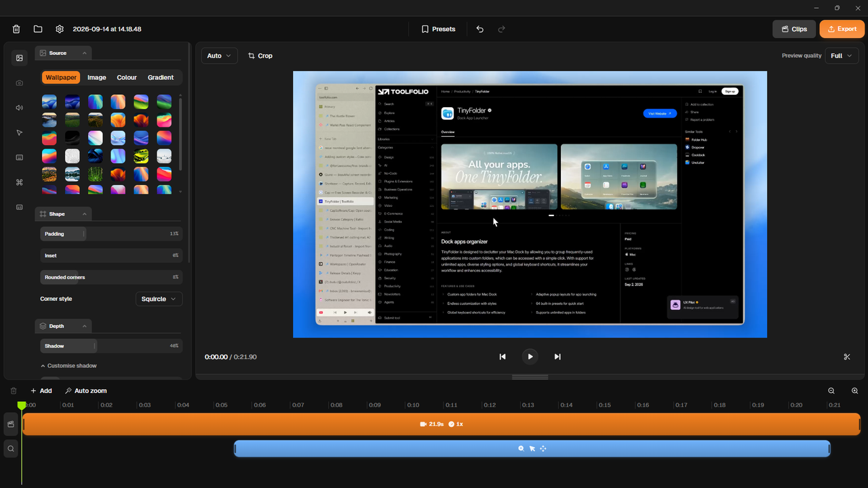Click Add in the timeline toolbar
This screenshot has width=868, height=488.
click(x=41, y=390)
